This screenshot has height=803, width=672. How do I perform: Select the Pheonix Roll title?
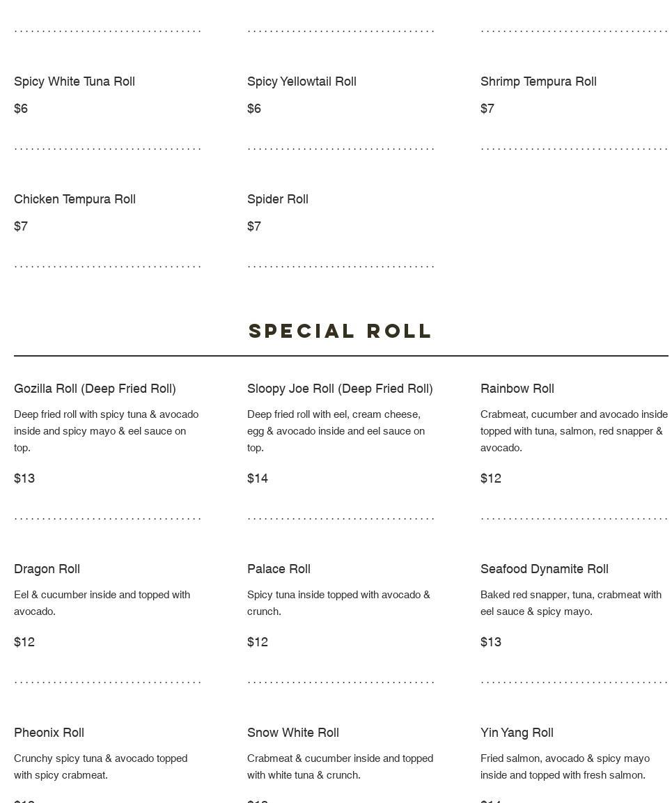pyautogui.click(x=49, y=733)
